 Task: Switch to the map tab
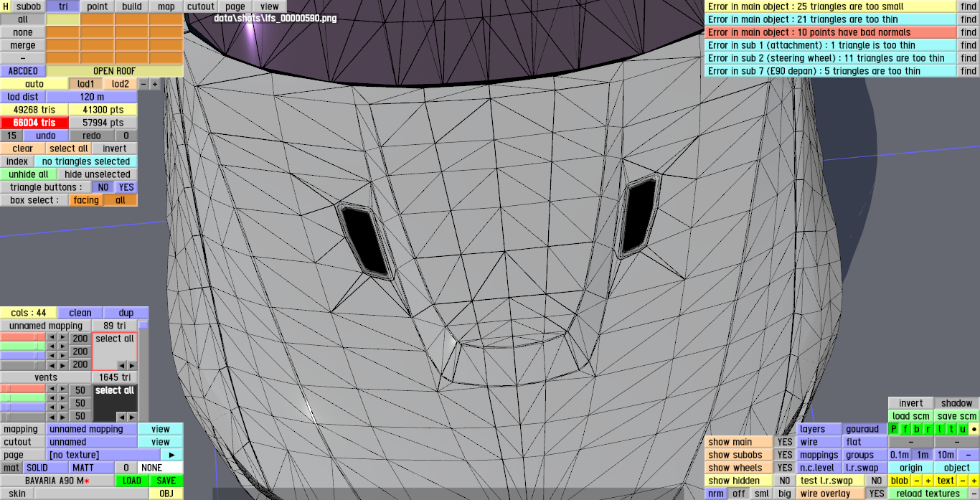point(166,6)
